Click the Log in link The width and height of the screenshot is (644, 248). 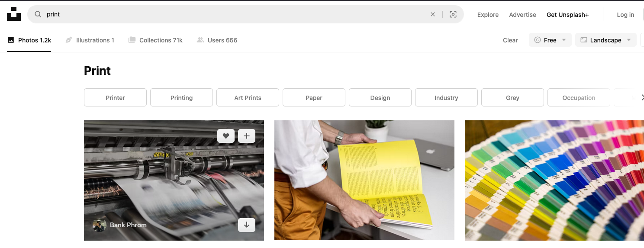click(x=625, y=15)
